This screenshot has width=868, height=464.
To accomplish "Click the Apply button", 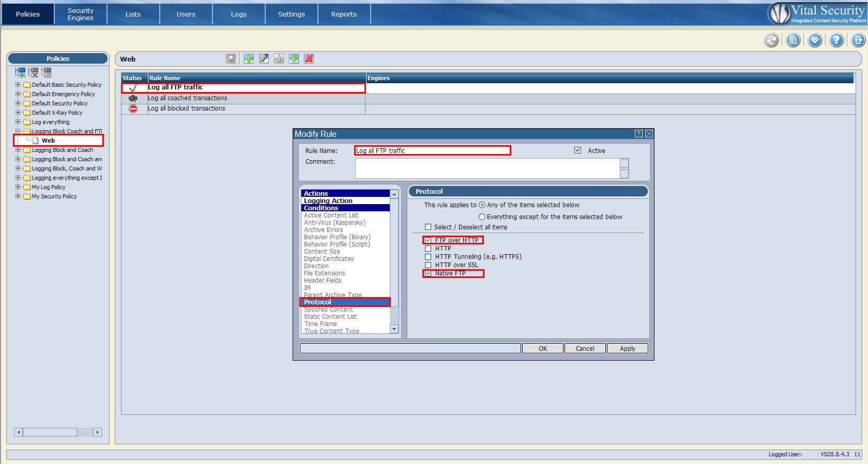I will [627, 349].
